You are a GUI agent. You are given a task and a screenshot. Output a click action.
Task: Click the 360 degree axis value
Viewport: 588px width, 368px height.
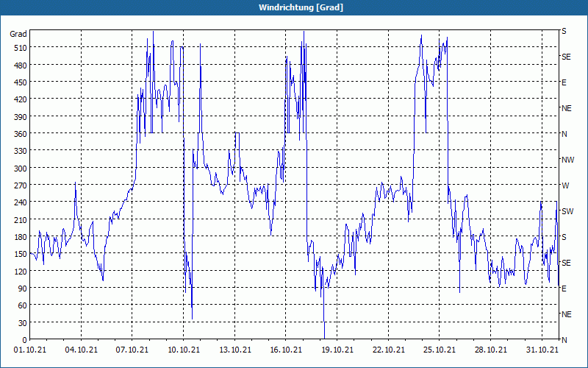[21, 134]
